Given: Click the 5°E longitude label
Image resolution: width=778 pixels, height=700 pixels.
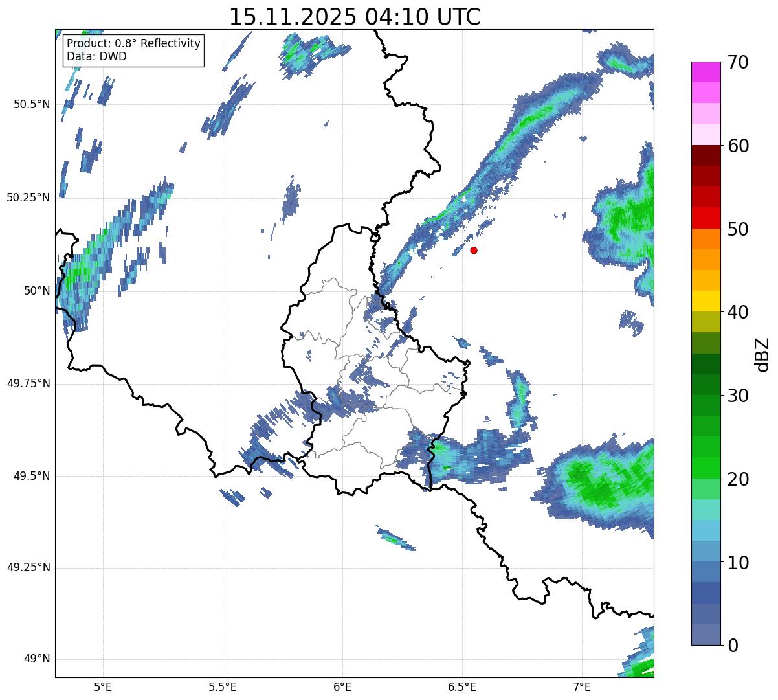Looking at the screenshot, I should click(103, 686).
